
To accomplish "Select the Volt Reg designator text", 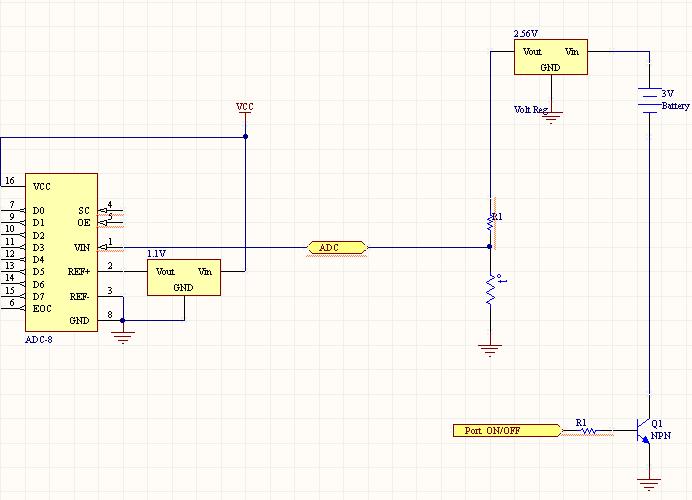I will coord(531,109).
